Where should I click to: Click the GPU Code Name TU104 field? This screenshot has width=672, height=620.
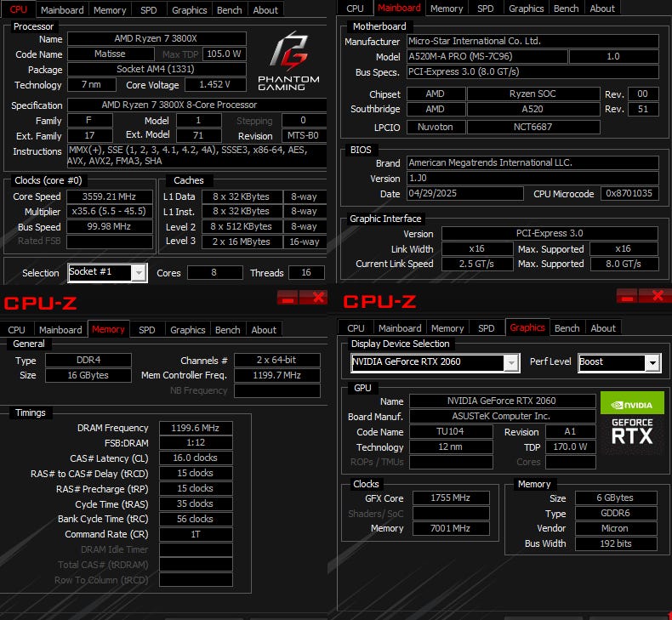pos(451,431)
